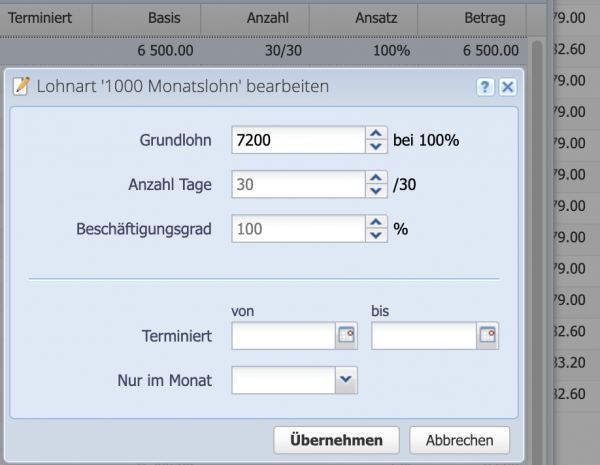600x465 pixels.
Task: Click the edit pencil icon in dialog title
Action: point(20,87)
